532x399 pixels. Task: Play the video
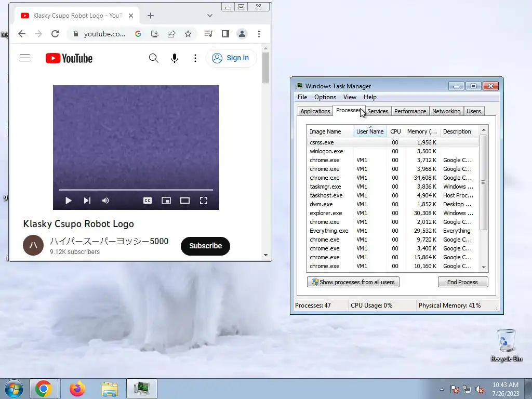[x=68, y=201]
